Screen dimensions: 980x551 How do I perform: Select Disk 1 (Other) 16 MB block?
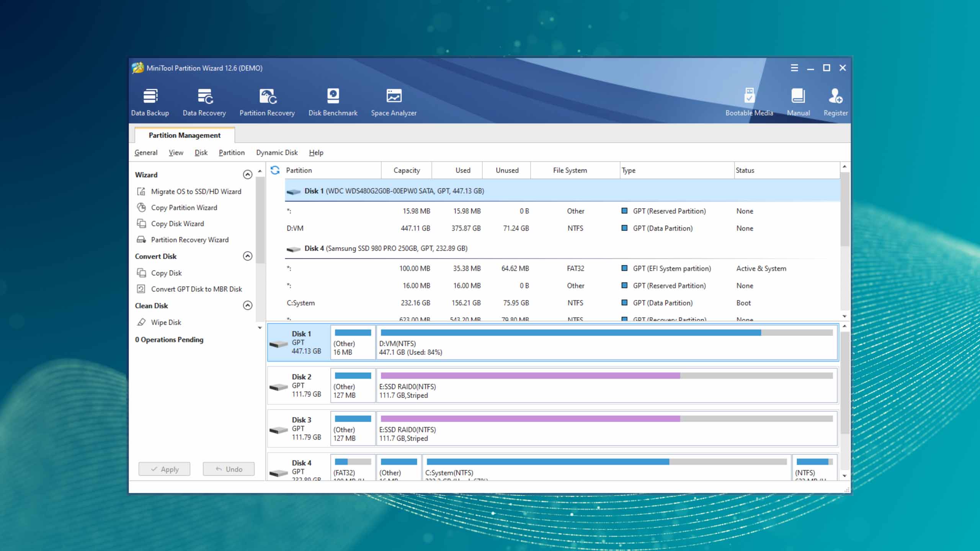click(353, 342)
